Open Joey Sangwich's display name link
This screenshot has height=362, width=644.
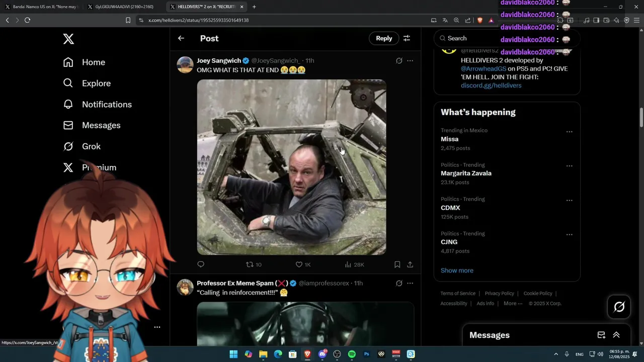[x=219, y=60]
